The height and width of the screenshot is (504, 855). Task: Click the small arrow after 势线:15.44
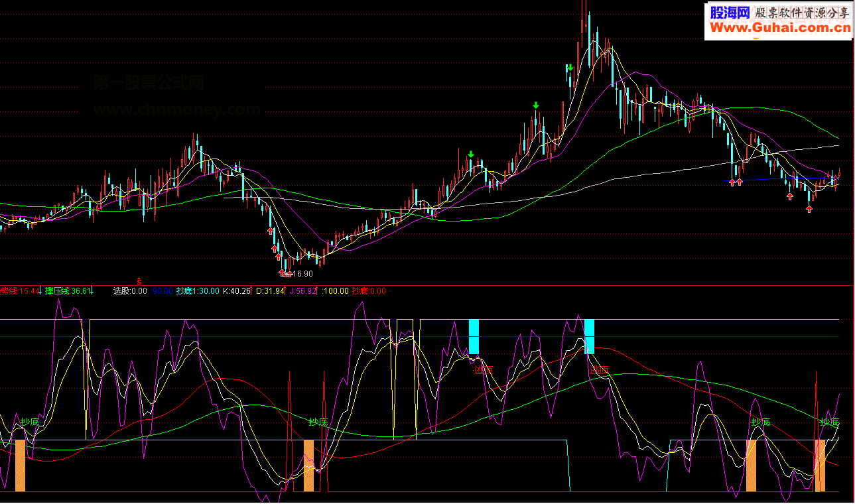coord(38,290)
